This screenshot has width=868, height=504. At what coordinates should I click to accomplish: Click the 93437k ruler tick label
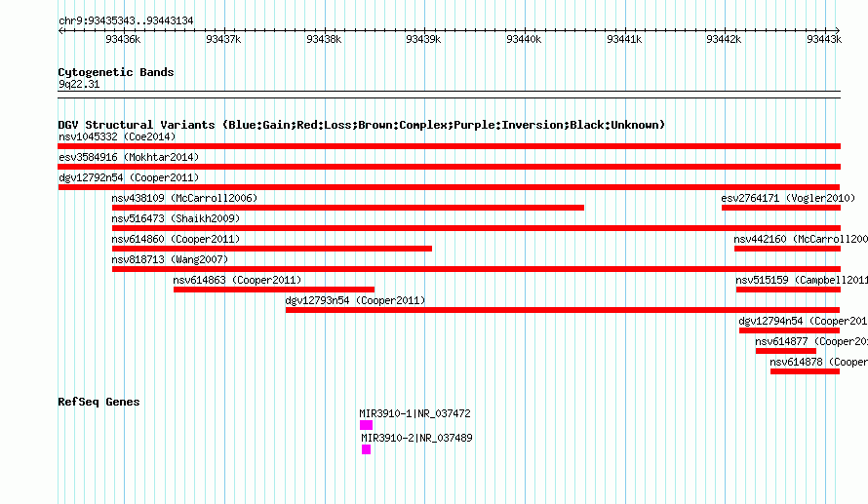(223, 39)
